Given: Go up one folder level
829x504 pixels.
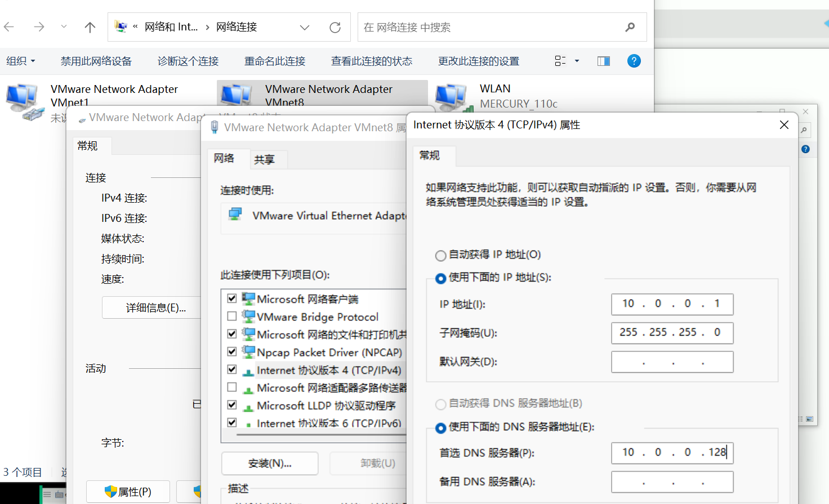Looking at the screenshot, I should (x=90, y=27).
